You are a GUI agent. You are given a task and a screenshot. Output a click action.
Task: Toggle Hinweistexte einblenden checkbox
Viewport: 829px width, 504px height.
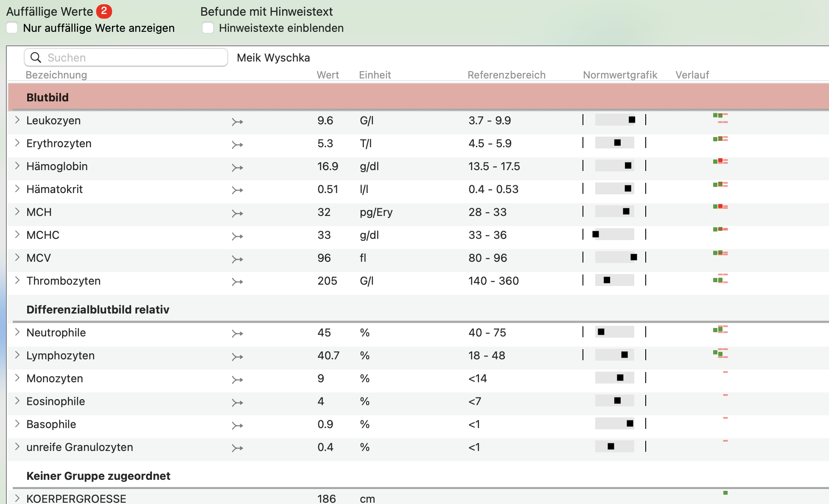pos(208,28)
